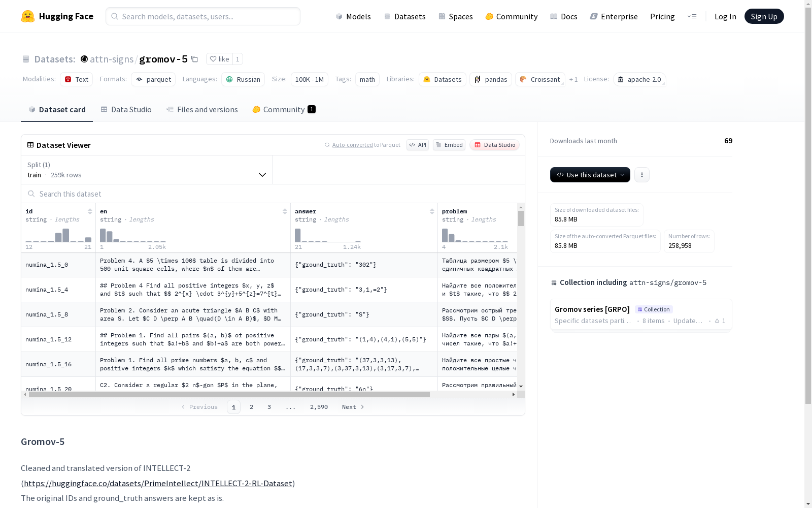Click the id column length histogram
Image resolution: width=812 pixels, height=508 pixels.
(x=58, y=235)
